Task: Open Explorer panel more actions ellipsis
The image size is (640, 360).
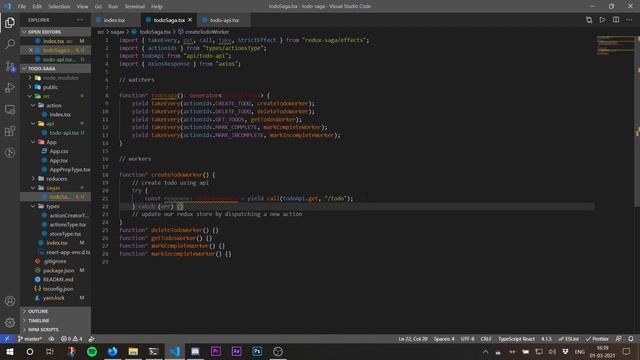Action: coord(80,20)
